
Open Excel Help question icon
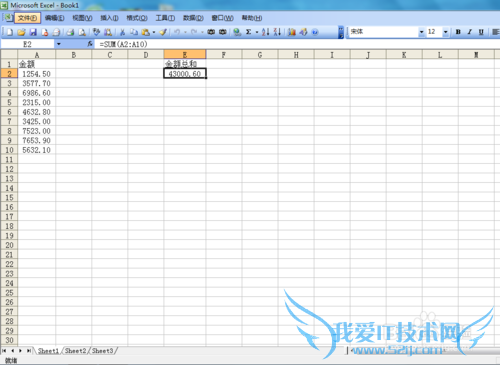(315, 32)
